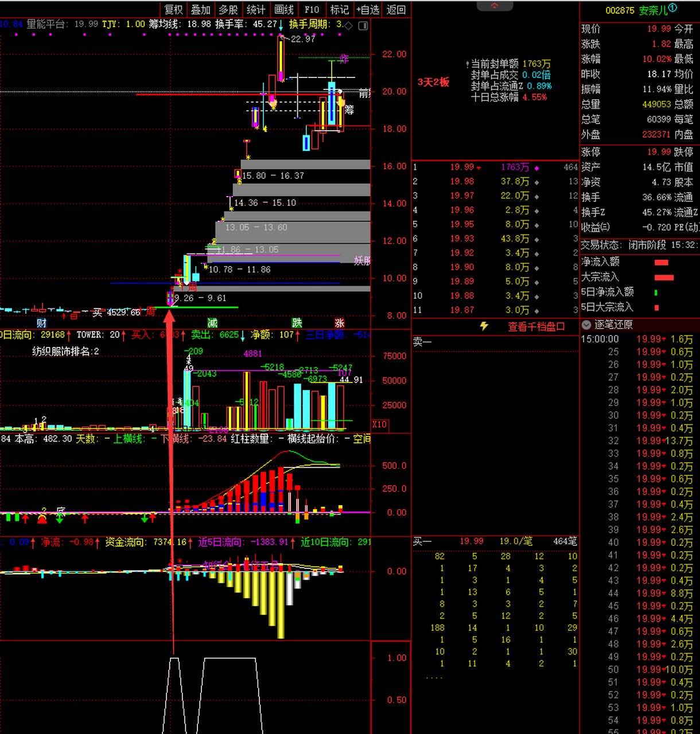This screenshot has width=700, height=734.
Task: Click the 换手率 45.27 indicator value
Action: point(246,24)
